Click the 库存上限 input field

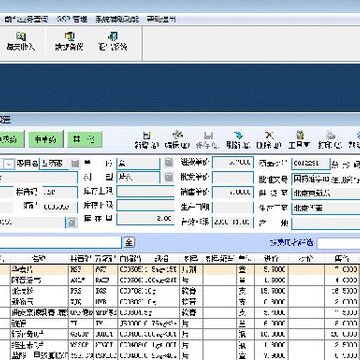coord(145,191)
